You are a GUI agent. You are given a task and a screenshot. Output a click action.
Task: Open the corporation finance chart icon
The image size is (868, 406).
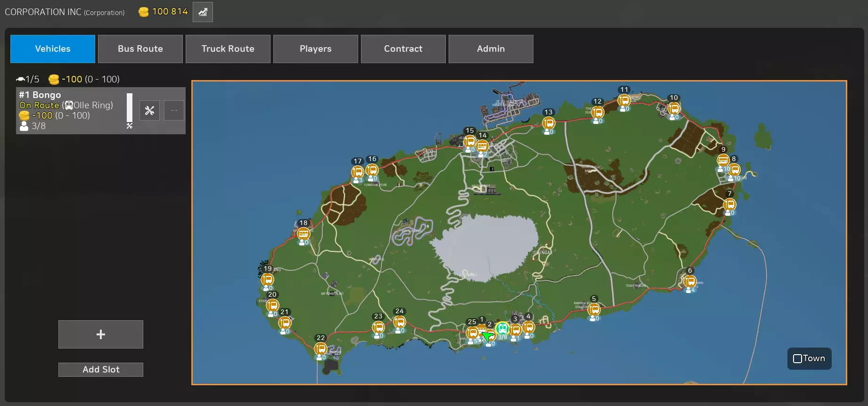203,12
